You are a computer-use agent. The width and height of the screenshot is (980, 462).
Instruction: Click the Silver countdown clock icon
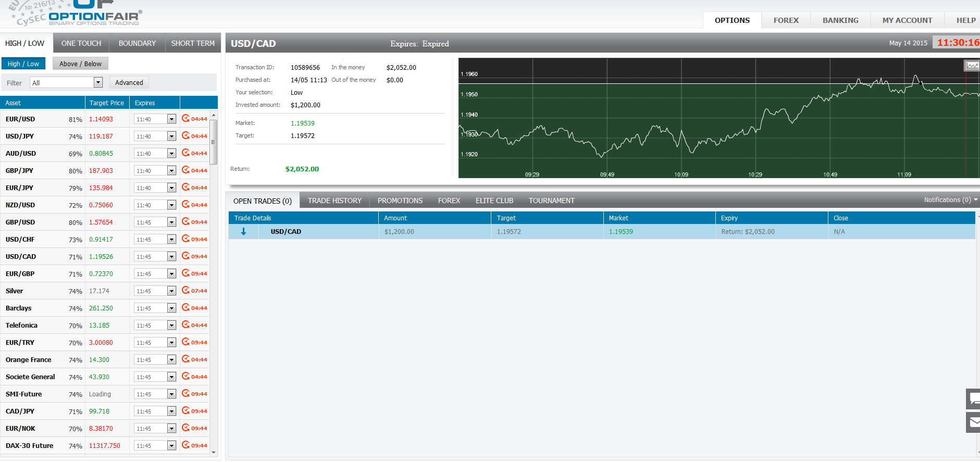point(185,291)
